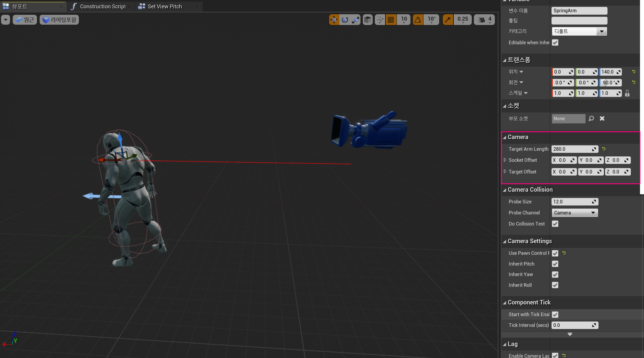The width and height of the screenshot is (644, 358).
Task: Toggle rotation angle snapping icon
Action: 418,20
